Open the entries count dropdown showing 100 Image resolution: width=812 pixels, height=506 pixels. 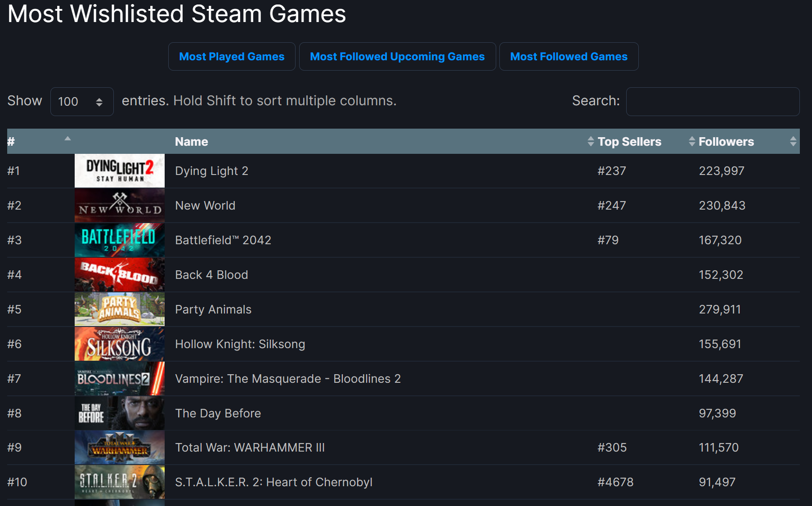(82, 102)
